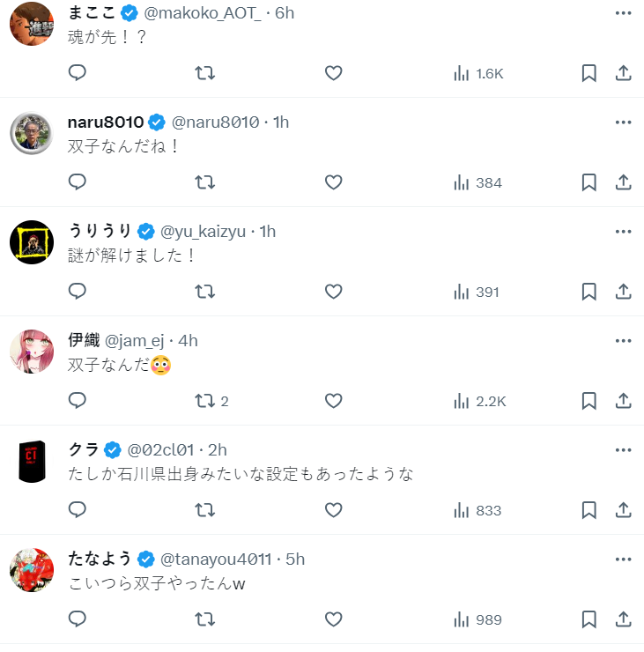The height and width of the screenshot is (652, 644).
Task: Reply to まここ's tweet
Action: [78, 73]
